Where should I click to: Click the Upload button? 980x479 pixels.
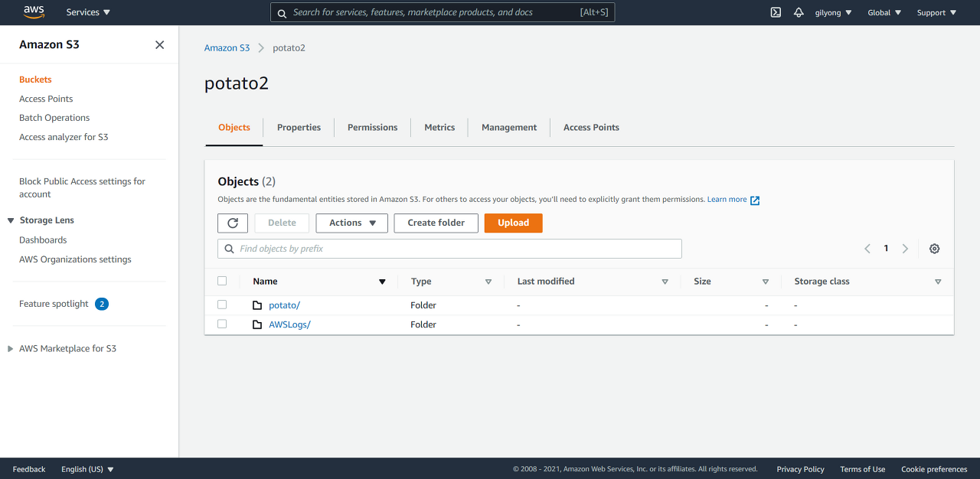pyautogui.click(x=514, y=223)
